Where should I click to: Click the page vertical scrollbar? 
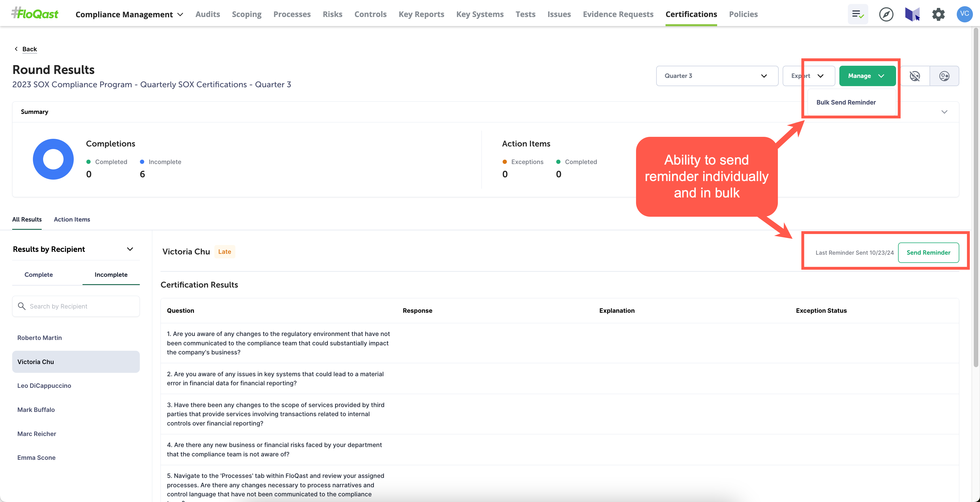click(976, 198)
